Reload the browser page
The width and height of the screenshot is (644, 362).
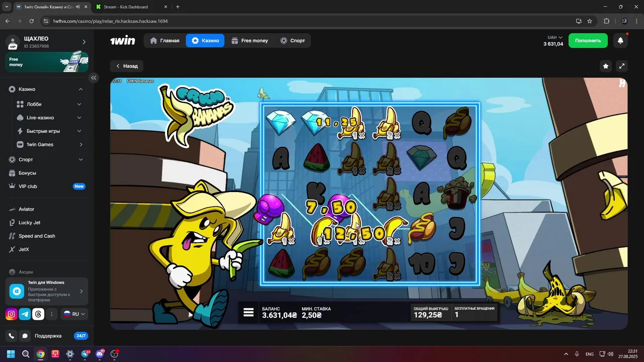pos(31,21)
